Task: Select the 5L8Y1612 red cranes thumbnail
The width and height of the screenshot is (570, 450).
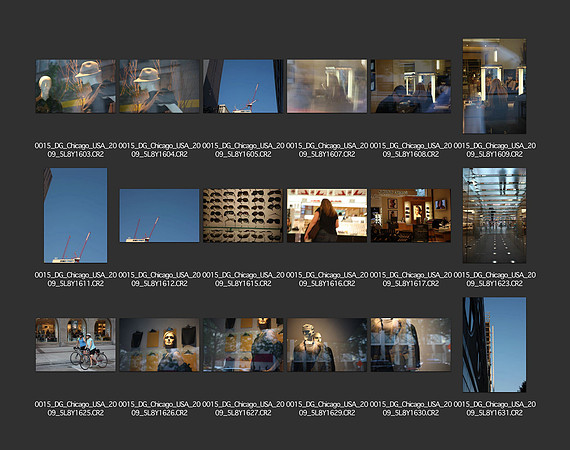Action: [160, 216]
